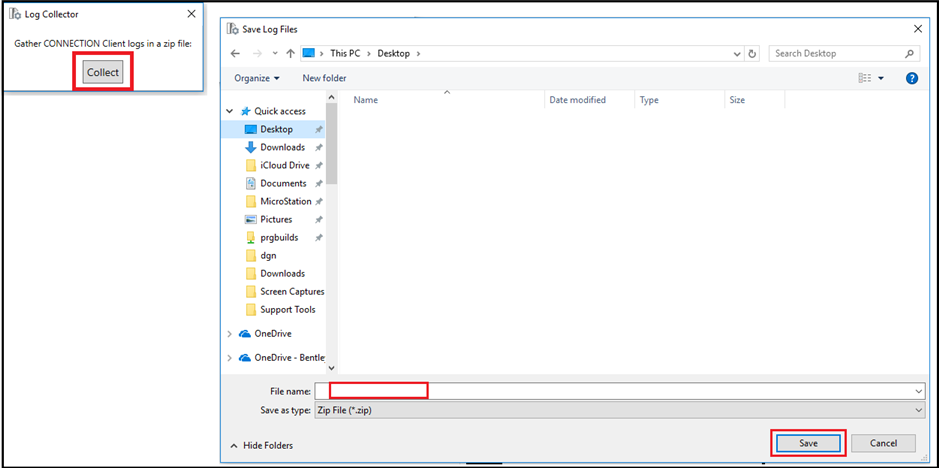Select Pictures in navigation pane
Viewport: 939px width, 468px height.
pyautogui.click(x=276, y=219)
